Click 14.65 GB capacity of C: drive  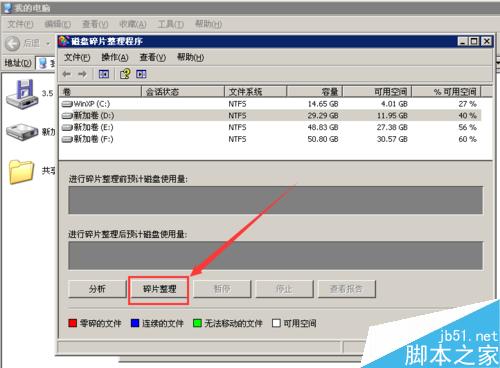[323, 104]
